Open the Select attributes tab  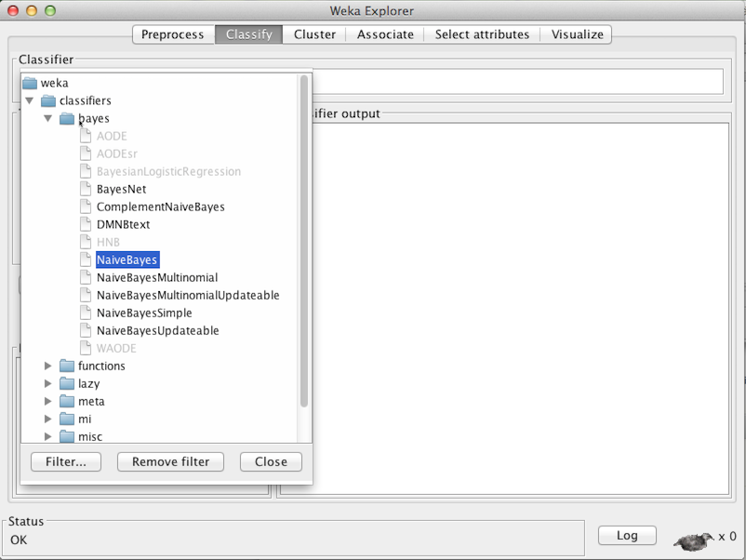click(482, 34)
